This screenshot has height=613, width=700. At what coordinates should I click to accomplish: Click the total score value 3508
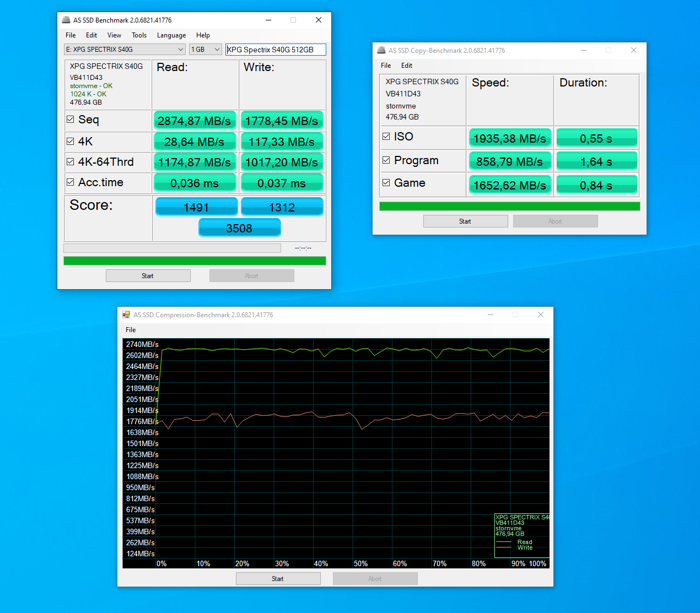[x=239, y=228]
